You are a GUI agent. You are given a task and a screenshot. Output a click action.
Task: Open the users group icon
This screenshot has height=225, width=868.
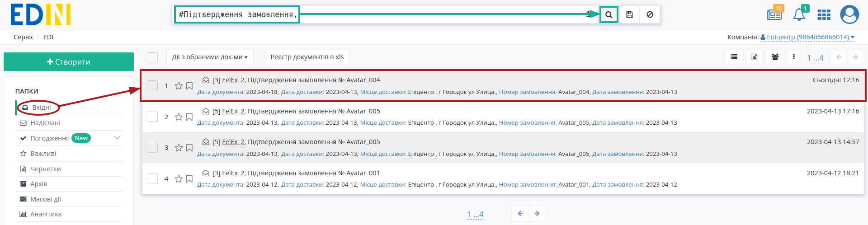[x=775, y=57]
